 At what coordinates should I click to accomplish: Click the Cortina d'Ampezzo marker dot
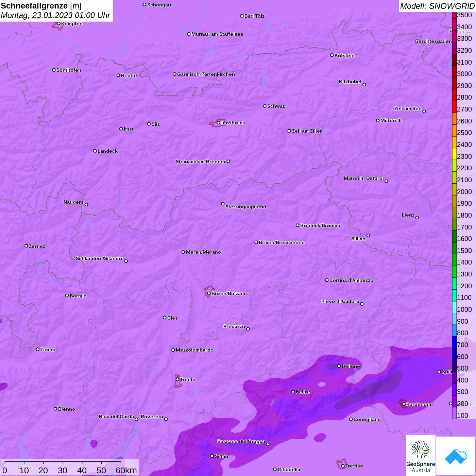(x=327, y=280)
